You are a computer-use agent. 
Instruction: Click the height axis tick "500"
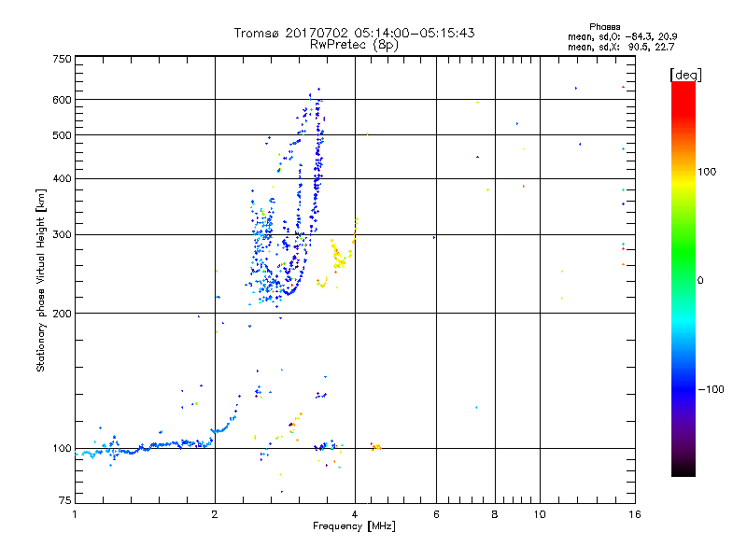tap(62, 135)
